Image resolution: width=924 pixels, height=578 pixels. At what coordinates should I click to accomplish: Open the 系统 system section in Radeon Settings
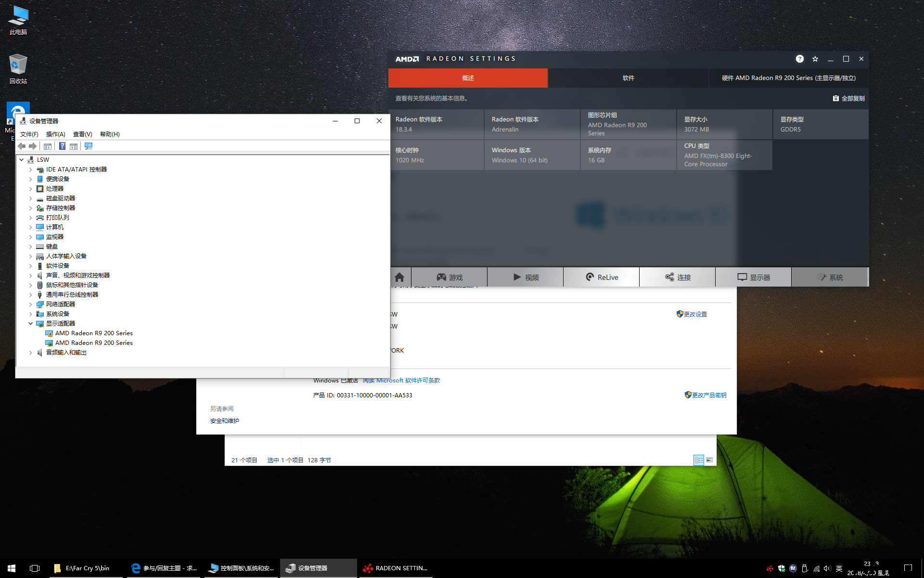830,277
